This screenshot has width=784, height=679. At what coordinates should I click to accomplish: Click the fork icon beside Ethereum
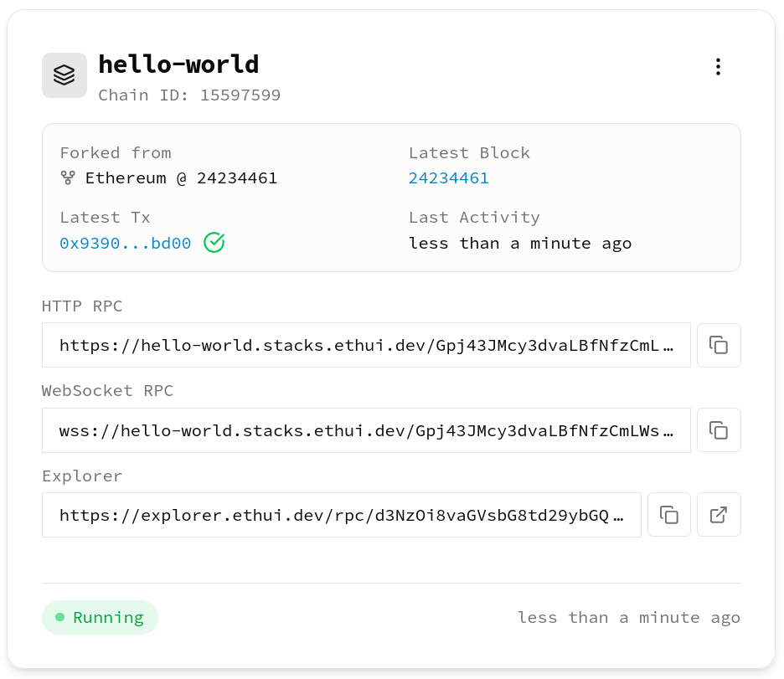(68, 178)
